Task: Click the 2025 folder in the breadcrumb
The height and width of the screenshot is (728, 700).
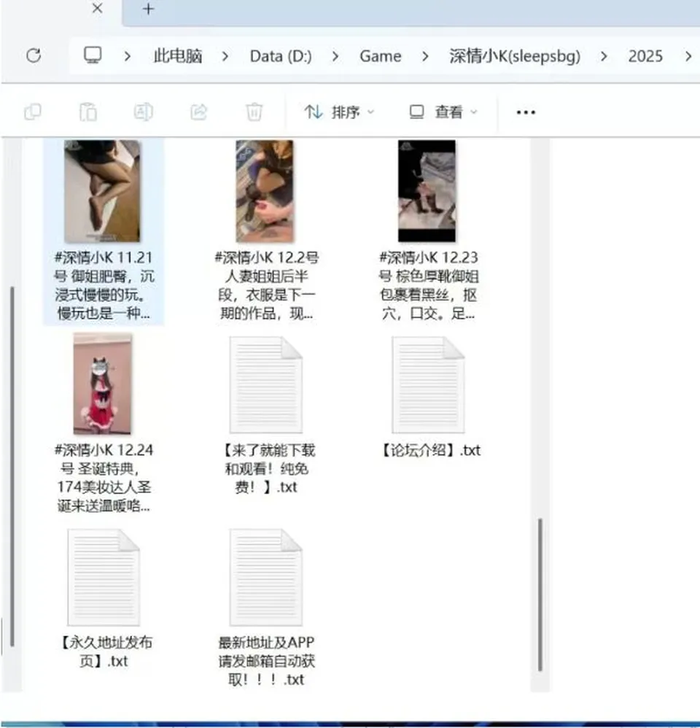Action: point(645,56)
